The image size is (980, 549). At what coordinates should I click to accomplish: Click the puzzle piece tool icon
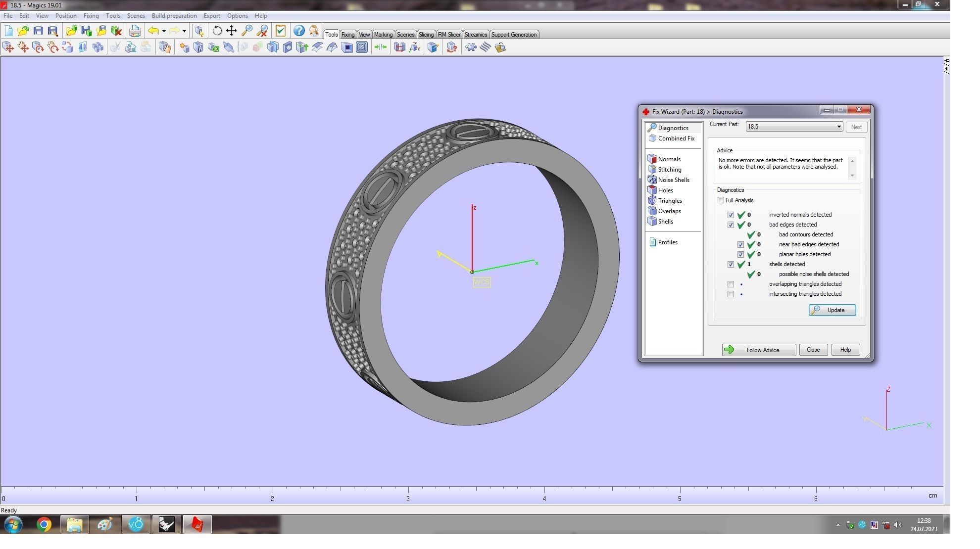click(x=470, y=47)
